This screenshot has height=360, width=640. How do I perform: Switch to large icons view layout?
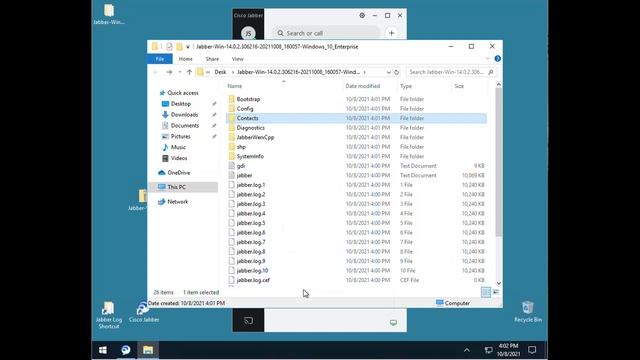pos(496,292)
